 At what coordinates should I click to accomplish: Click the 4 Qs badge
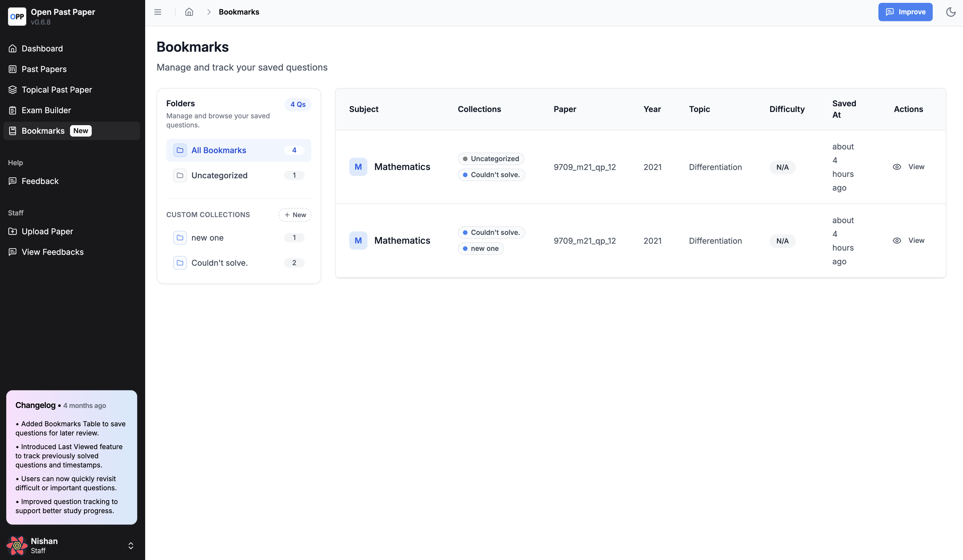298,104
